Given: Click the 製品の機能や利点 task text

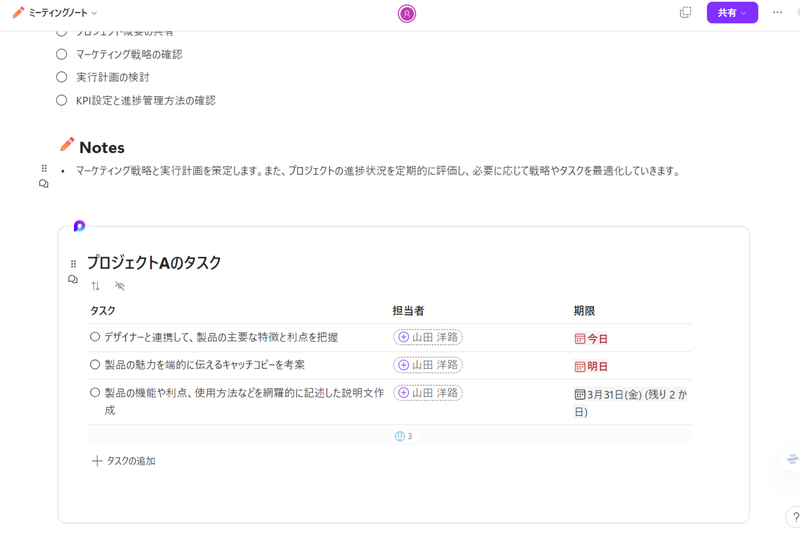Looking at the screenshot, I should click(244, 401).
